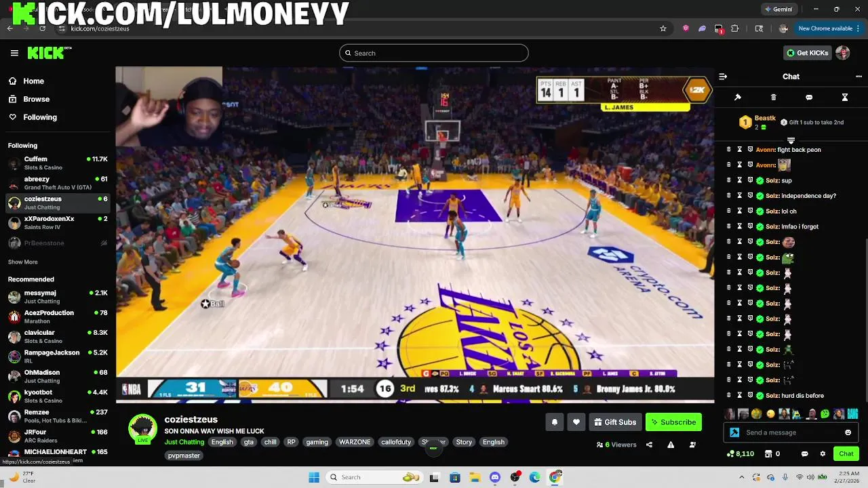
Task: Open the Gemini button in the Chrome title bar
Action: pyautogui.click(x=778, y=9)
